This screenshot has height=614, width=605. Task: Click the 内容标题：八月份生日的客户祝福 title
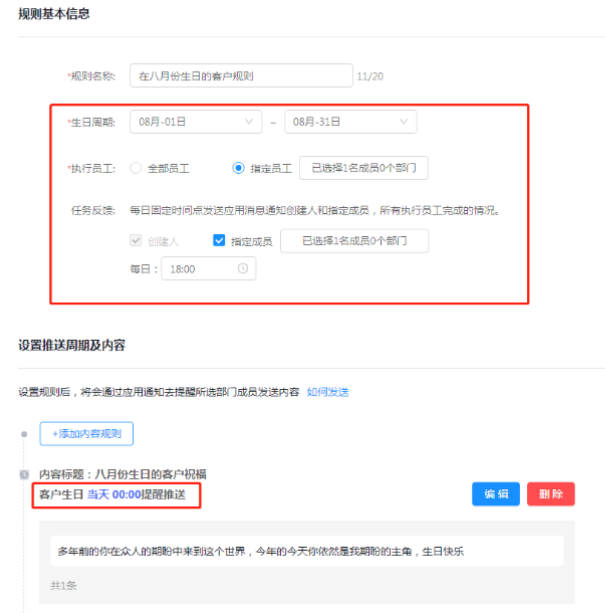coord(123,474)
